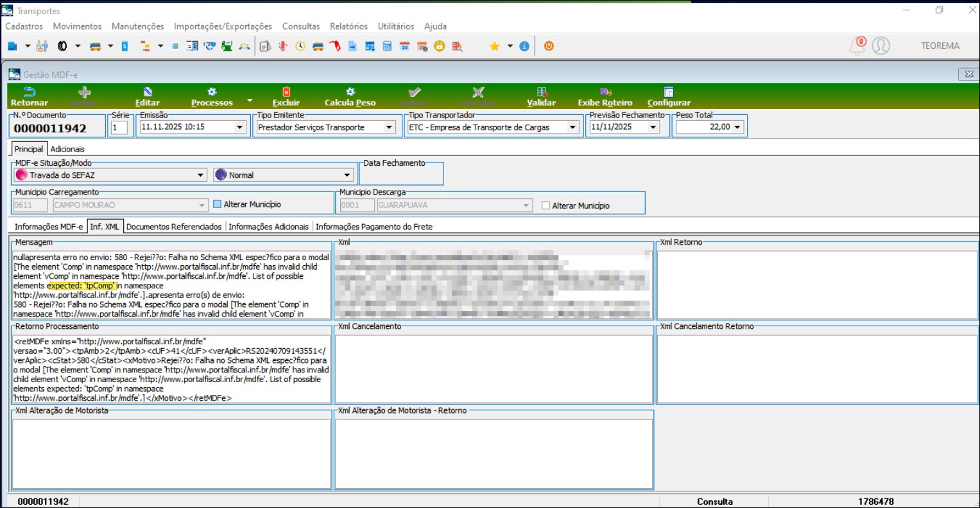The width and height of the screenshot is (980, 508).
Task: Open the Relatórios menu
Action: click(x=348, y=26)
